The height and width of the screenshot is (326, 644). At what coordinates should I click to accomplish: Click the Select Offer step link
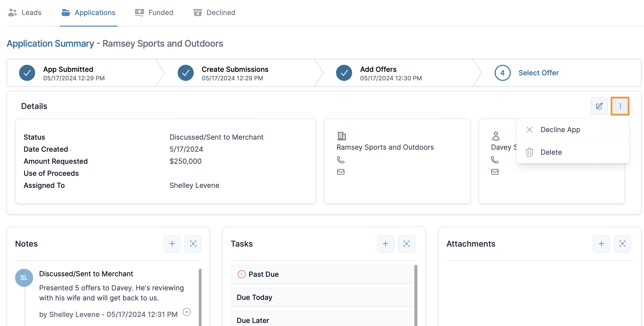539,73
